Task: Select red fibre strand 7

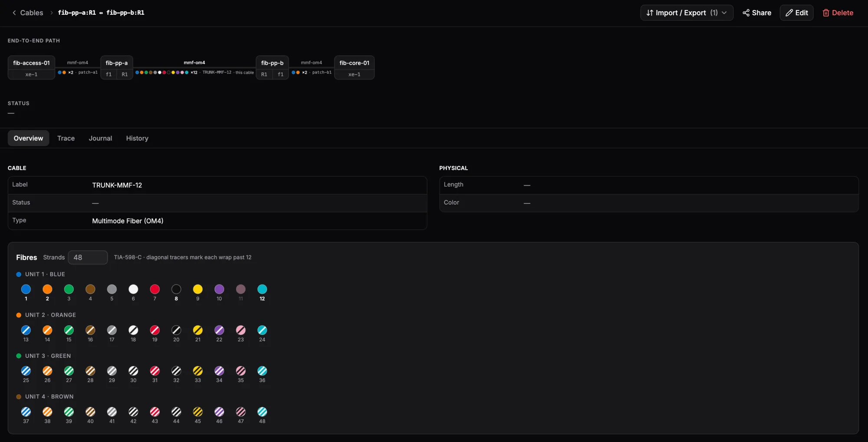Action: click(155, 289)
